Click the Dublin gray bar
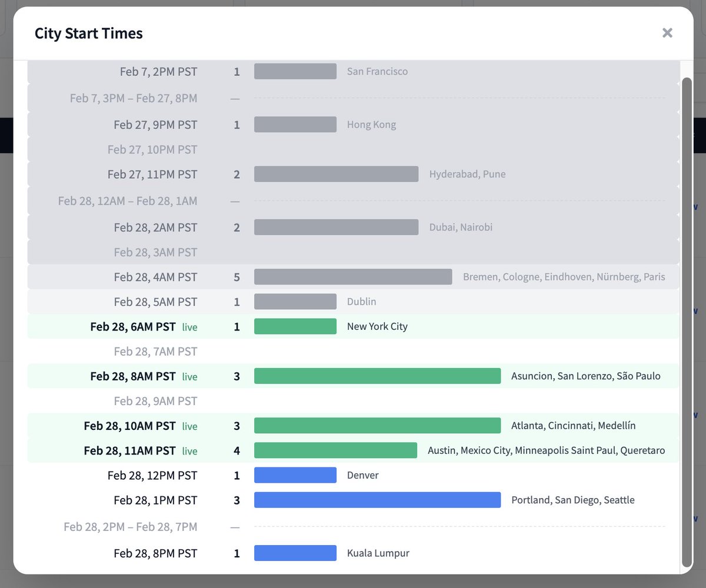This screenshot has height=588, width=706. 295,301
